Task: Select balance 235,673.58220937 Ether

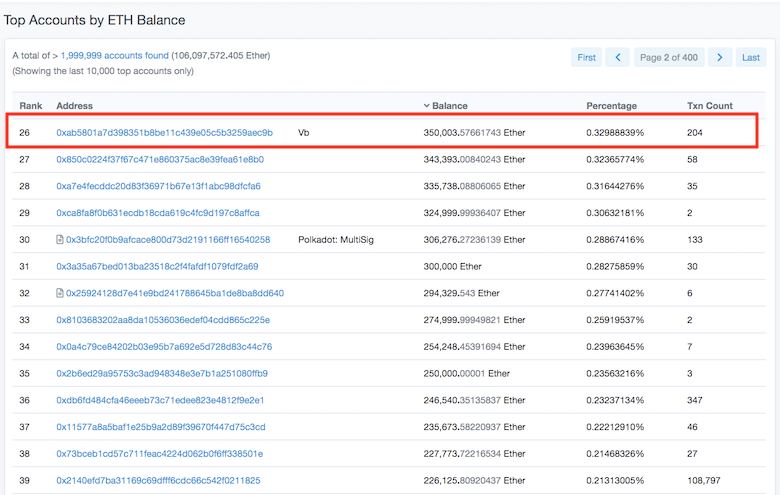Action: click(x=474, y=427)
